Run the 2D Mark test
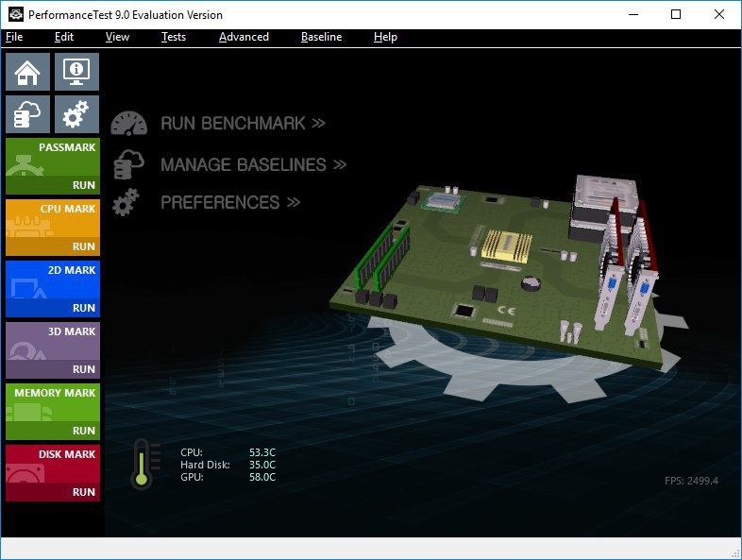This screenshot has height=560, width=742. coord(53,308)
